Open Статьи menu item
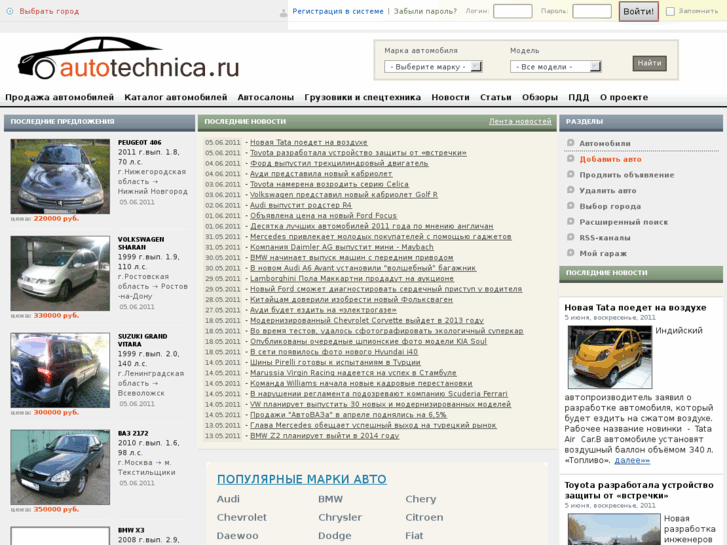This screenshot has height=545, width=727. (x=496, y=97)
